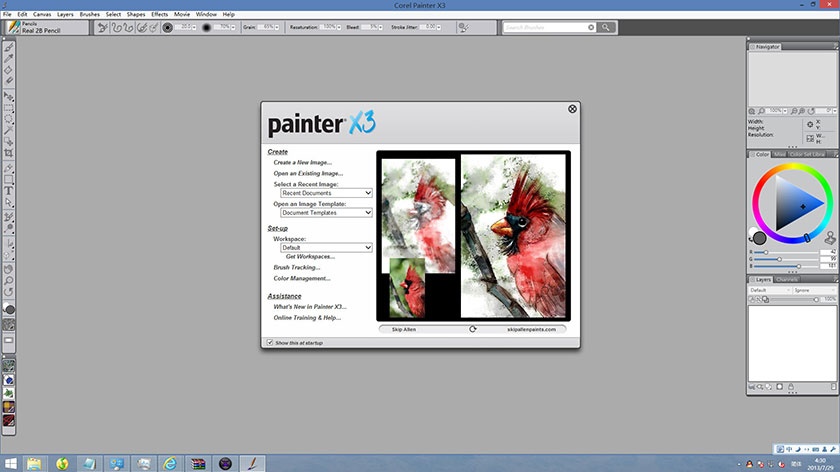The width and height of the screenshot is (840, 472).
Task: Open File Explorer from taskbar
Action: [x=34, y=463]
